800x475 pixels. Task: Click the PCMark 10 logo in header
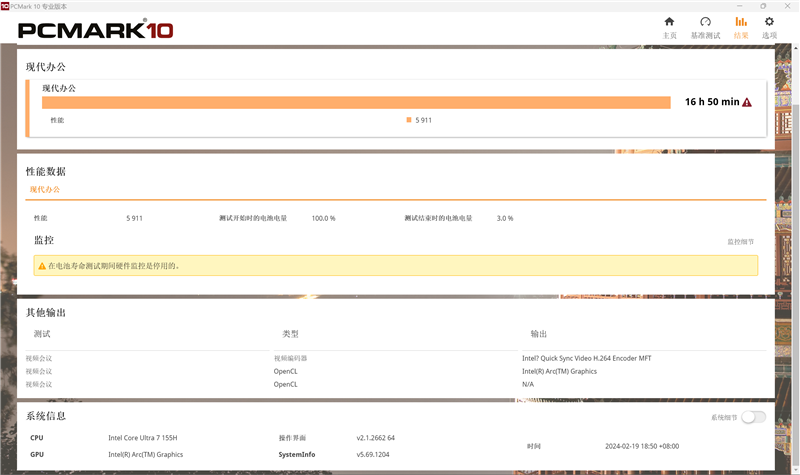[x=95, y=29]
